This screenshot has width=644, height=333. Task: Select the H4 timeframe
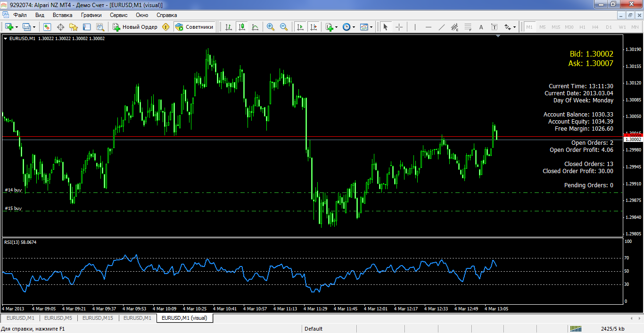(x=595, y=27)
